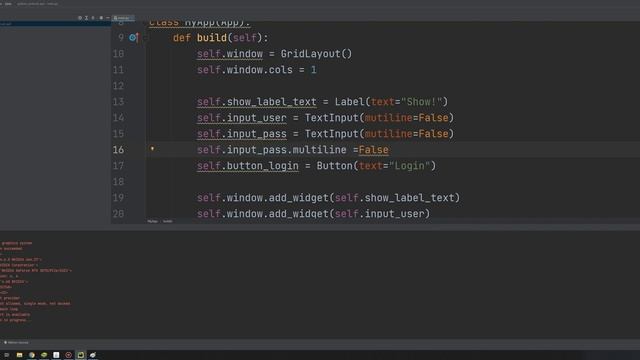Open File Explorer from the taskbar

tap(19, 355)
